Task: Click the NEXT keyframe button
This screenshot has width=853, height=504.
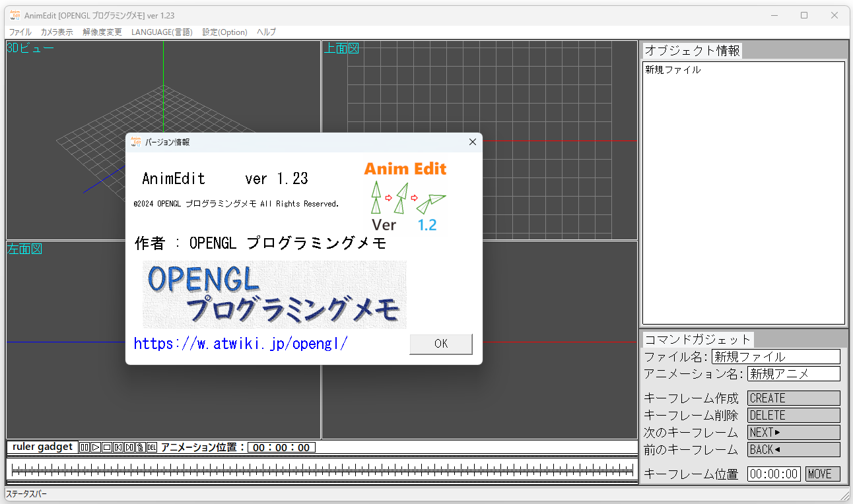Action: click(793, 433)
